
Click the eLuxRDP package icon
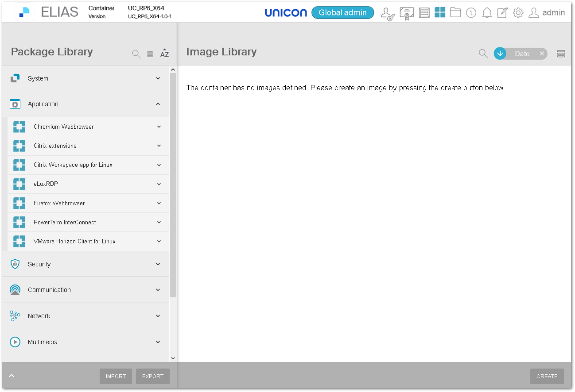click(x=19, y=184)
